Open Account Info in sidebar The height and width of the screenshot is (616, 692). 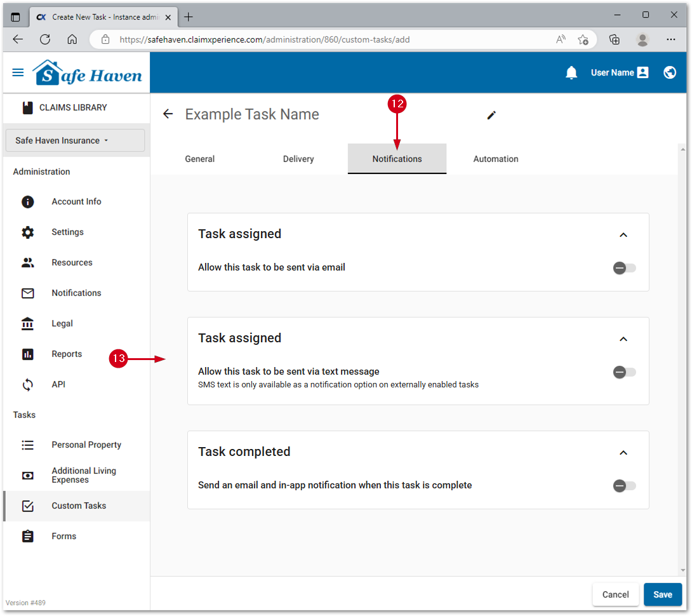click(76, 201)
